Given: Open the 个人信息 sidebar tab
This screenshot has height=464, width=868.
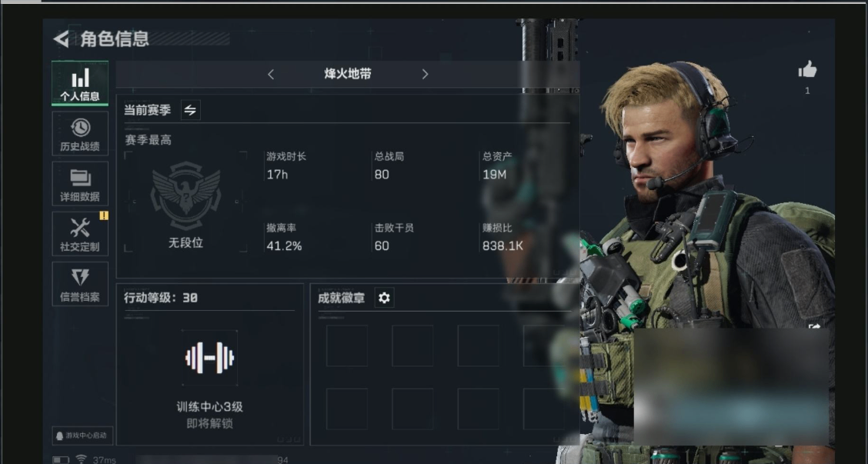Looking at the screenshot, I should coord(80,83).
